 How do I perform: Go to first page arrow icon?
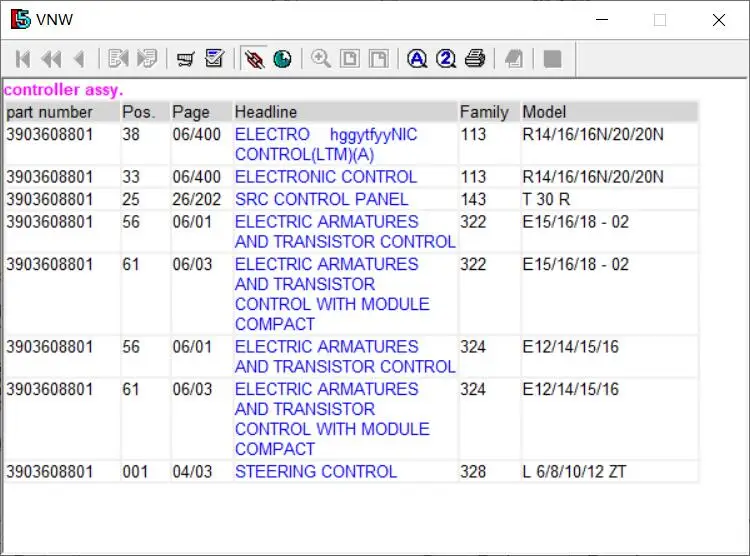coord(22,59)
